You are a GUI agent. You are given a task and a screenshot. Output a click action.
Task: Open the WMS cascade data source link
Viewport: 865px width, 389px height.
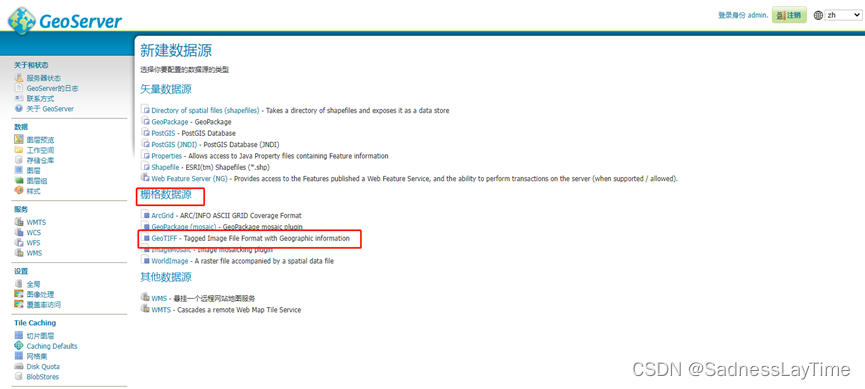tap(159, 299)
